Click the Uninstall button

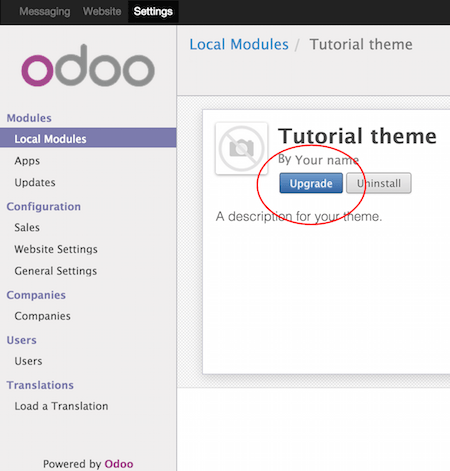point(379,183)
